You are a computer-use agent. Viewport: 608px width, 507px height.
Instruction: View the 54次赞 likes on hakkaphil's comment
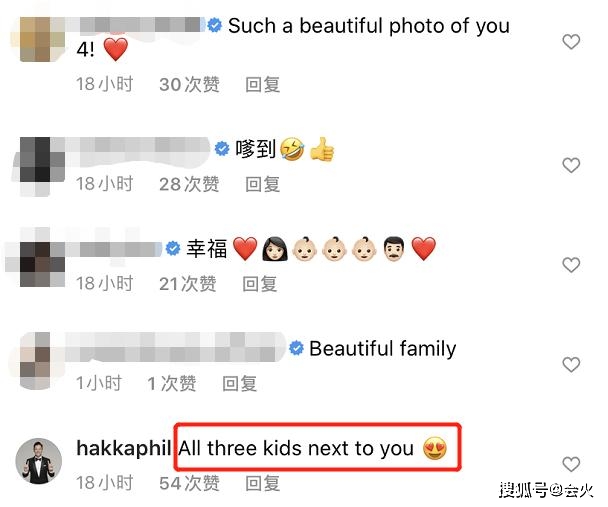tap(189, 483)
